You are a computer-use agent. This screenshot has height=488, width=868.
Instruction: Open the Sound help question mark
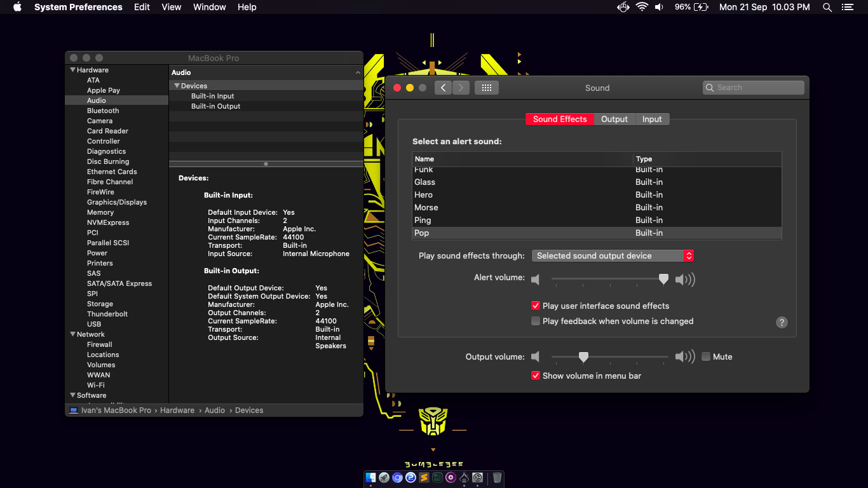point(782,322)
